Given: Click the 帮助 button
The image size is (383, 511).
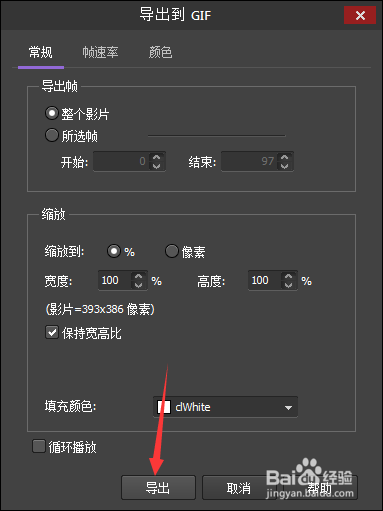Looking at the screenshot, I should click(320, 488).
